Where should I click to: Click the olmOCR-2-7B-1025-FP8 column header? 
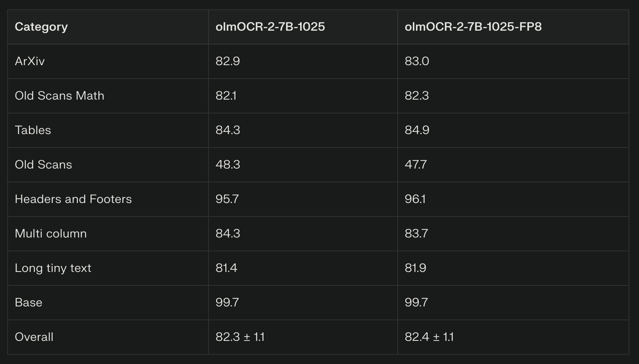(x=473, y=27)
